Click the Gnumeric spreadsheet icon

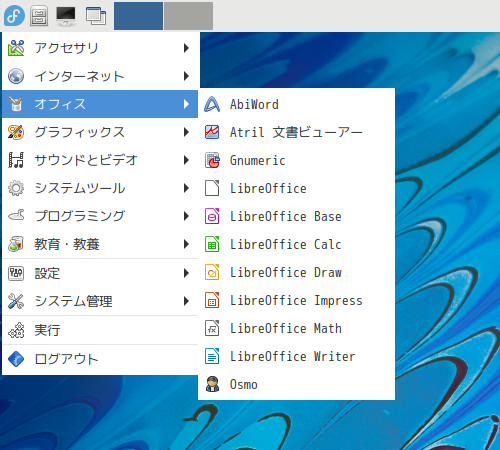pyautogui.click(x=212, y=160)
